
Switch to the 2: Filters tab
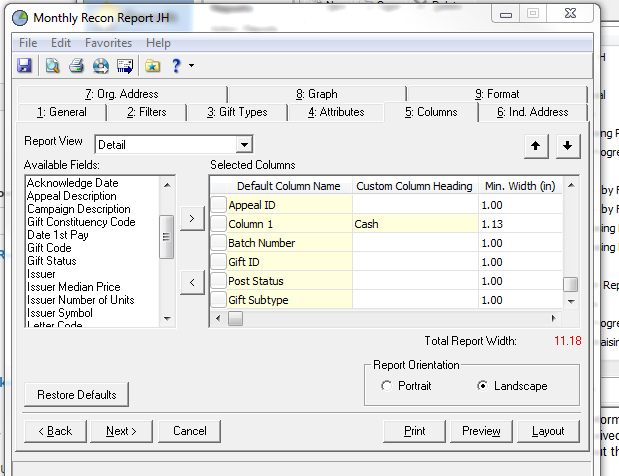(147, 112)
